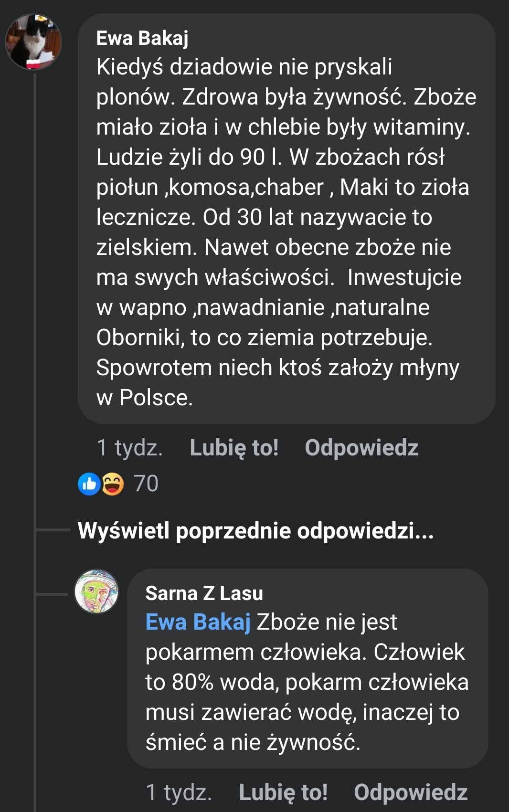Follow the blue 'Ewa Bakaj' mention link

pyautogui.click(x=198, y=622)
